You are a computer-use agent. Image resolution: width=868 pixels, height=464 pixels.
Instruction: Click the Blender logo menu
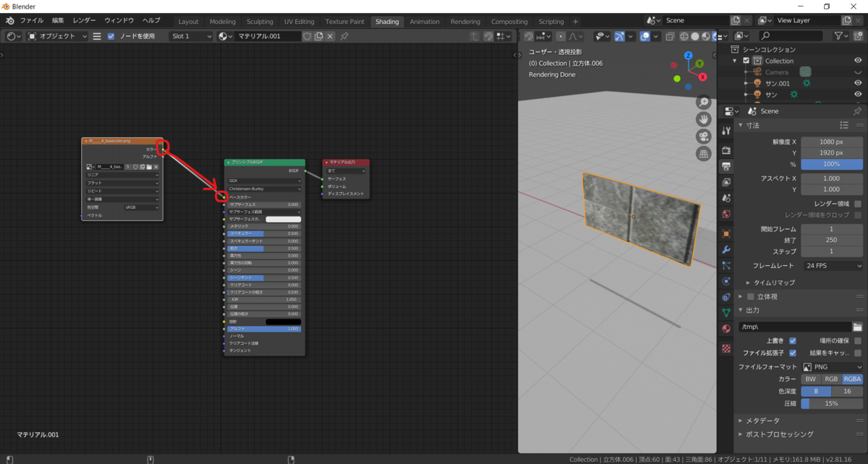click(12, 21)
